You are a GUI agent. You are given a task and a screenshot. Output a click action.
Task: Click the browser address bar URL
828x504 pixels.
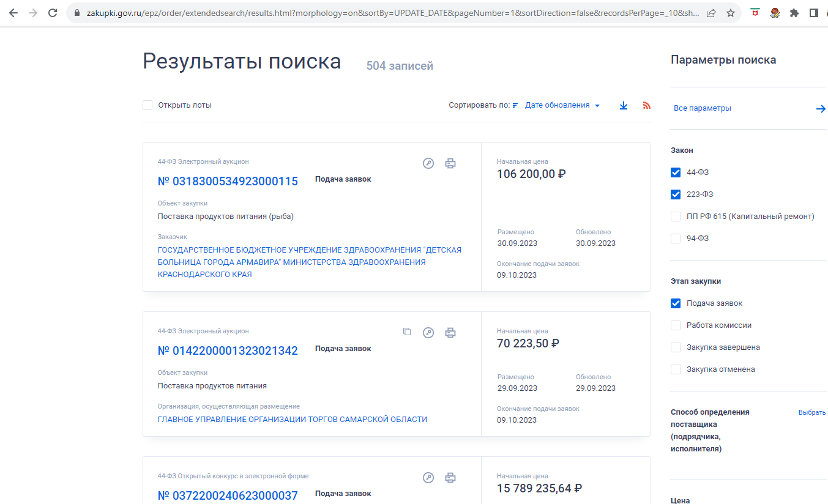click(392, 13)
